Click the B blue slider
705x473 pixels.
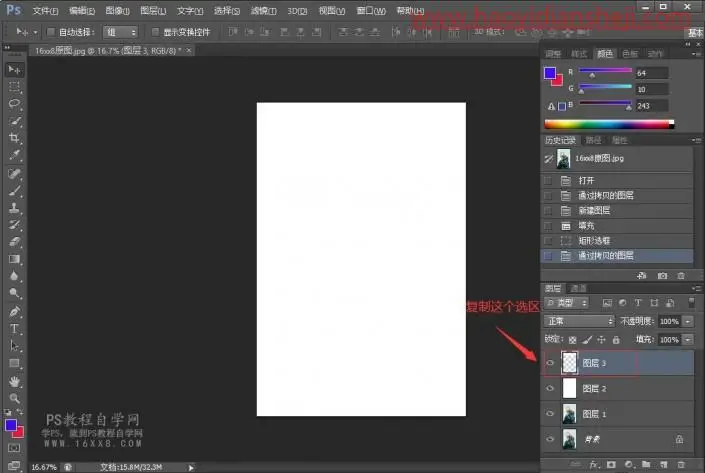605,103
